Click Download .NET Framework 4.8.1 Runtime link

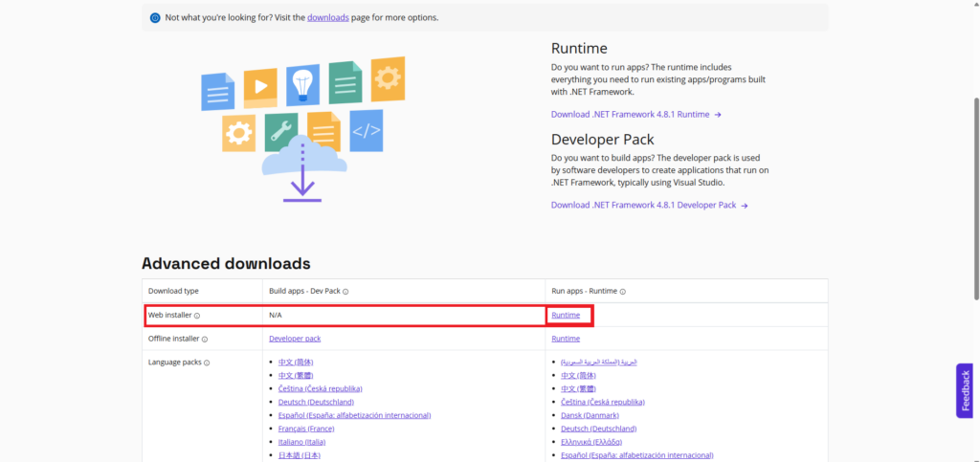(635, 114)
